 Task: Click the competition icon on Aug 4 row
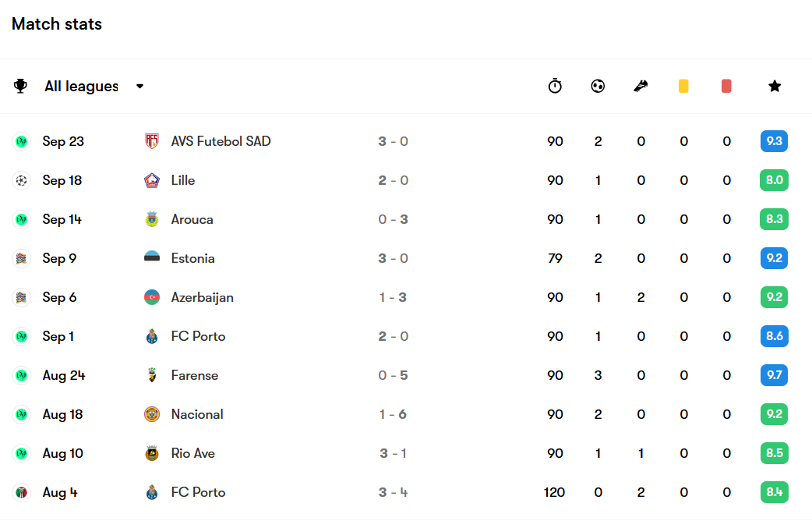point(21,492)
